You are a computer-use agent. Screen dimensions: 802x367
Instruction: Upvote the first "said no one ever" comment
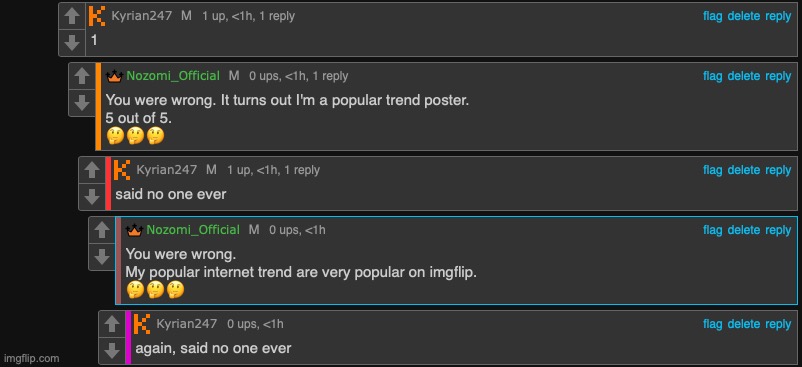[92, 170]
